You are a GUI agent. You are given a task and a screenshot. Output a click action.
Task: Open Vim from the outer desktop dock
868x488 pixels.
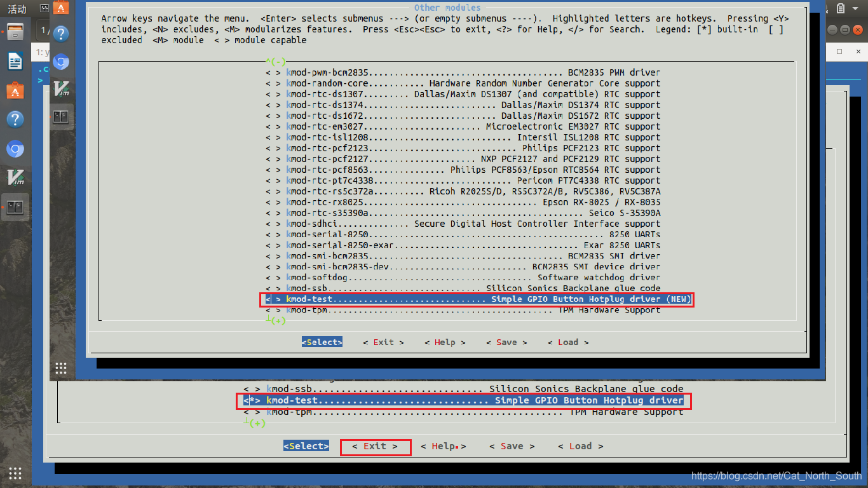(15, 178)
